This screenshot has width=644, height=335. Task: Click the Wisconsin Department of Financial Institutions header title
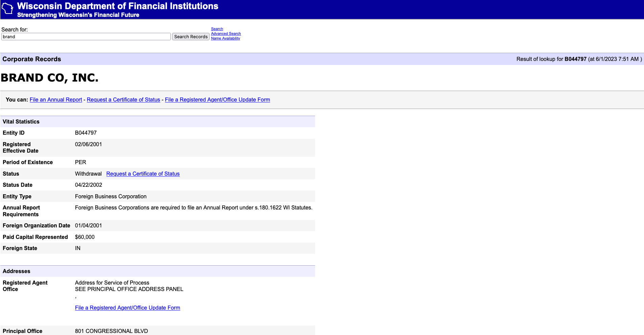pos(118,6)
